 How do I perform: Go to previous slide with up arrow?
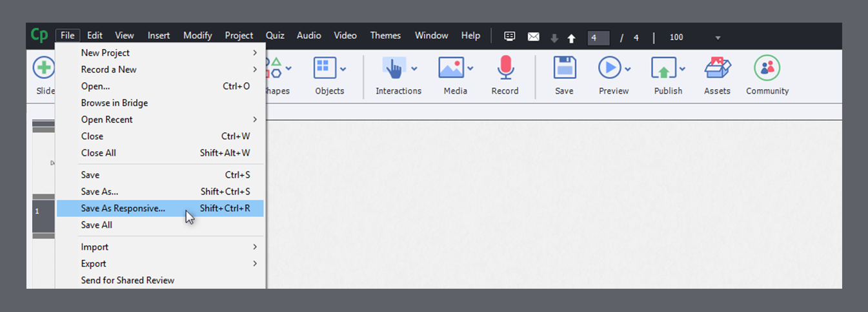point(571,38)
